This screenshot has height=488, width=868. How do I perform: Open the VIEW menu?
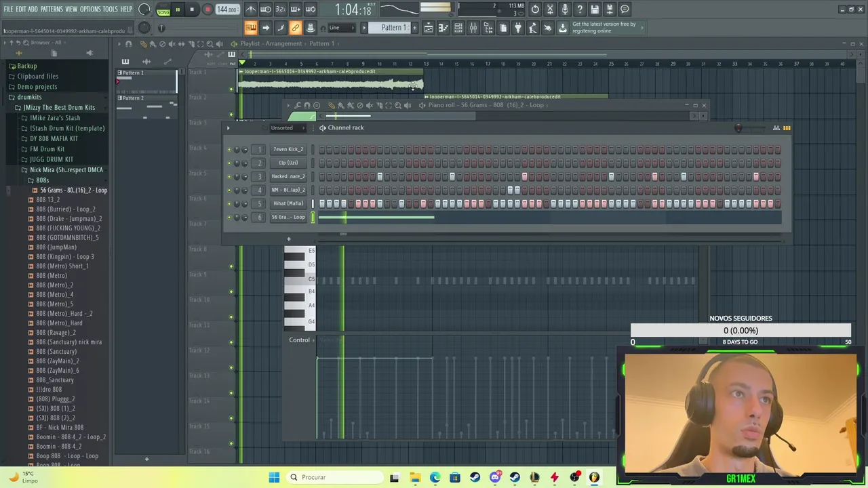point(71,9)
